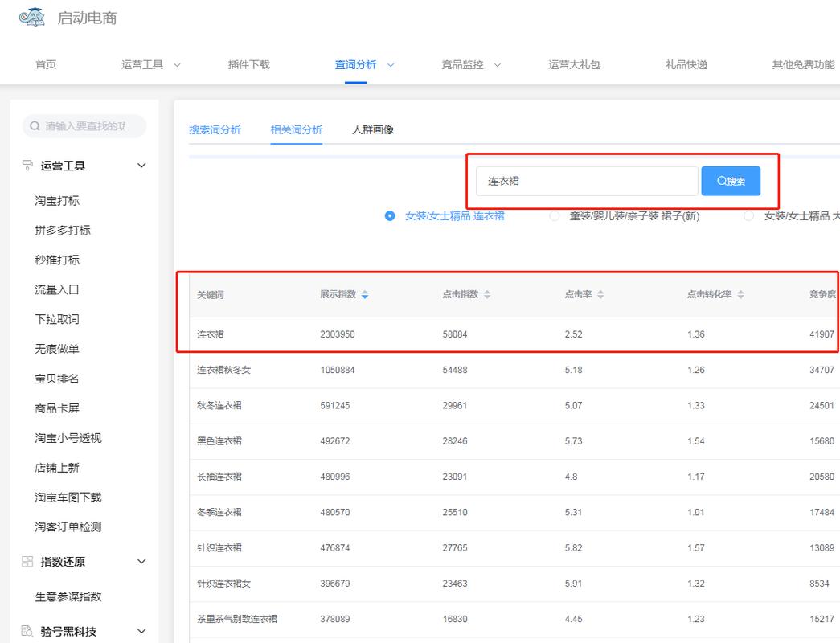Click keyword cell 黑色连衣裙
This screenshot has width=840, height=643.
(219, 441)
